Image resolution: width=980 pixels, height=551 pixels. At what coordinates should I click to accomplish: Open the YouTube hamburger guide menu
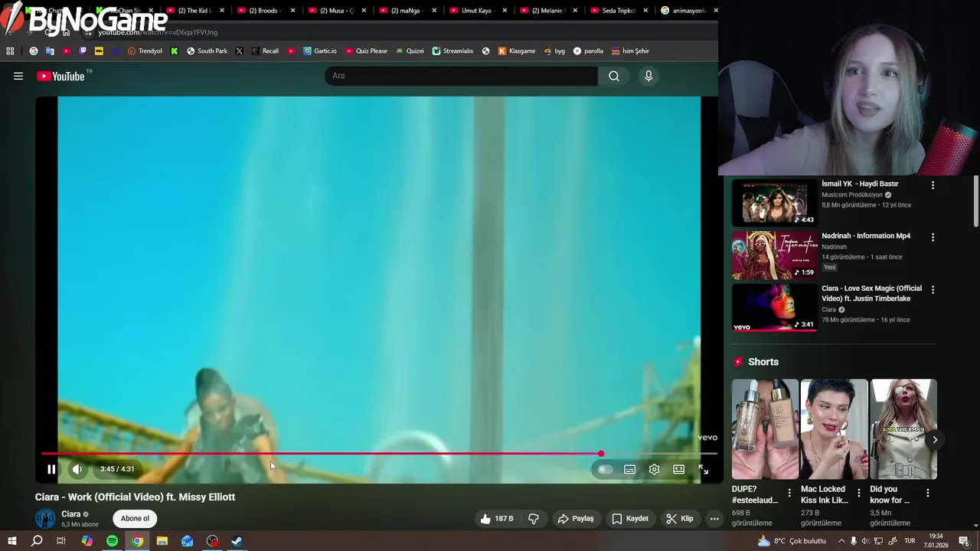click(18, 76)
